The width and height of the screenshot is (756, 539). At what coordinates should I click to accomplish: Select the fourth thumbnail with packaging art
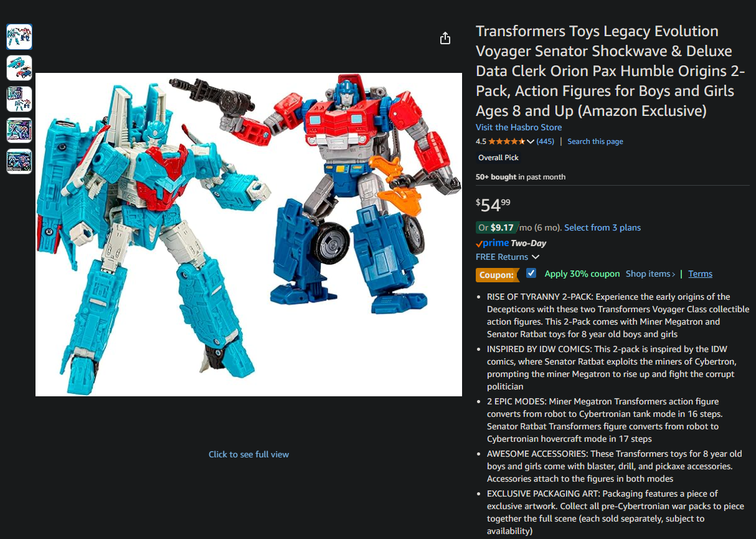click(x=19, y=130)
